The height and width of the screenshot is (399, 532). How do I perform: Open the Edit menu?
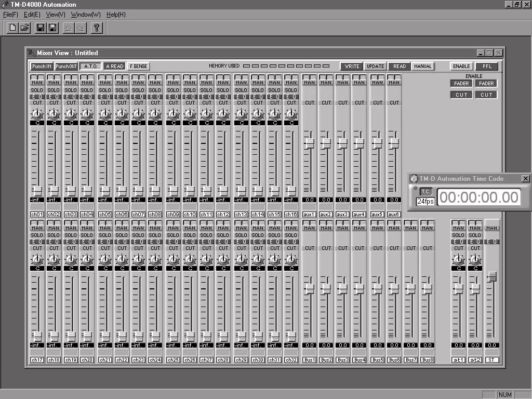tap(32, 15)
